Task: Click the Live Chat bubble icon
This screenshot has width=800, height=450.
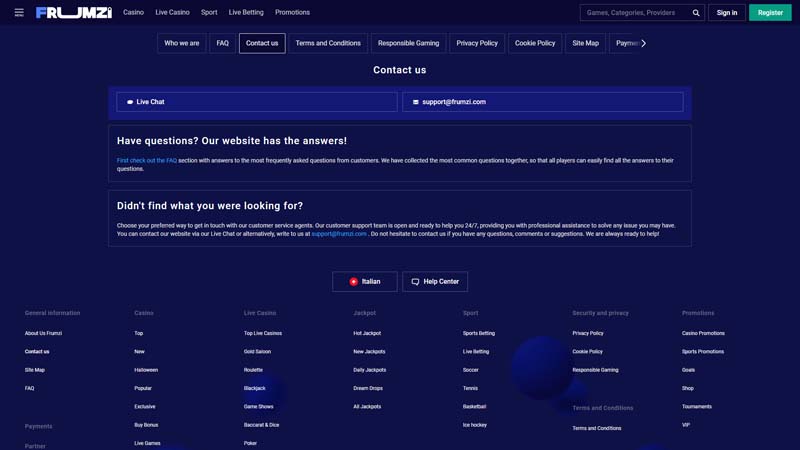Action: coord(130,102)
